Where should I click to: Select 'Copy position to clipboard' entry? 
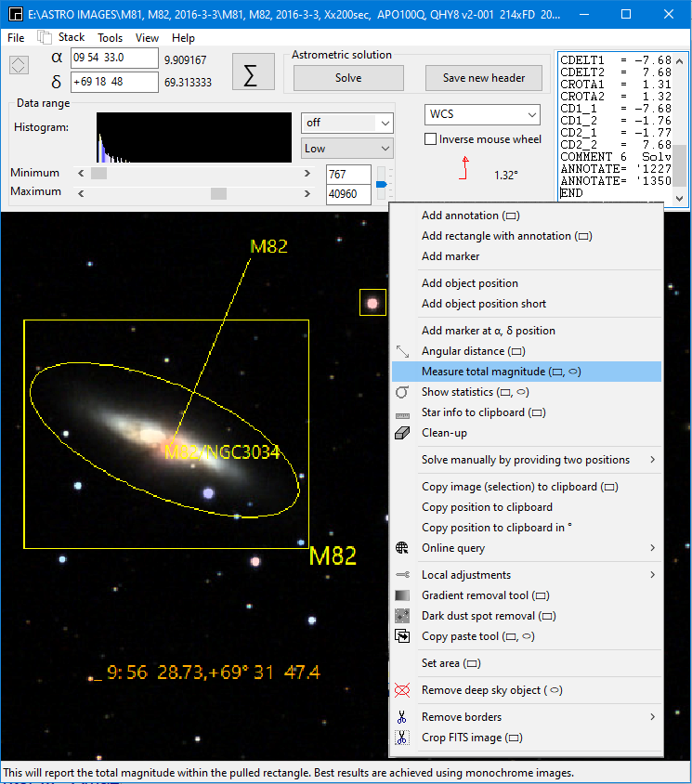tap(527, 507)
